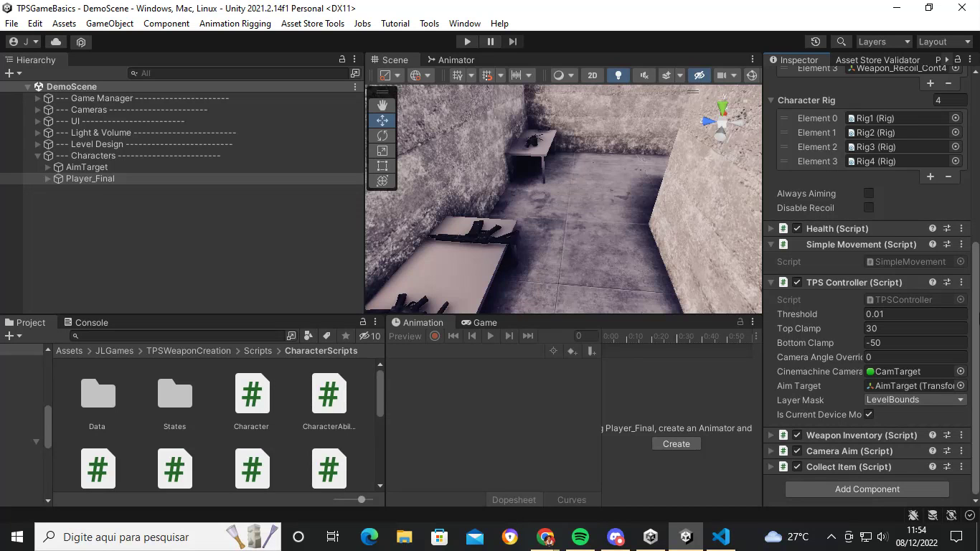This screenshot has width=980, height=551.
Task: Expand the Camera Aim script component
Action: point(771,451)
